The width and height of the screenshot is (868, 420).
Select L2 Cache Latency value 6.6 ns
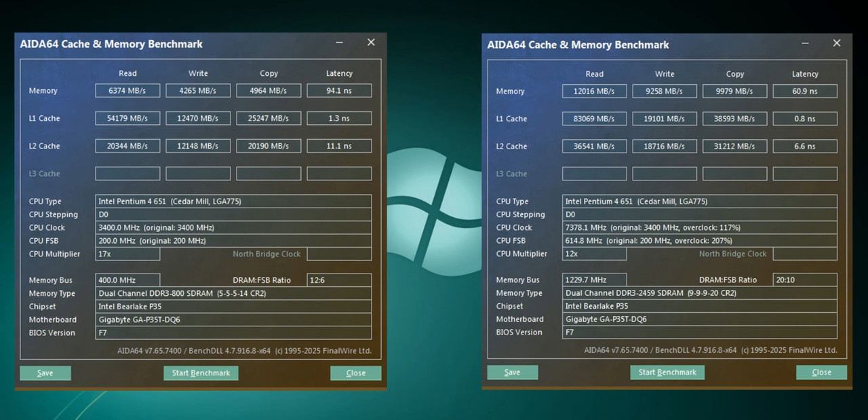click(x=806, y=146)
